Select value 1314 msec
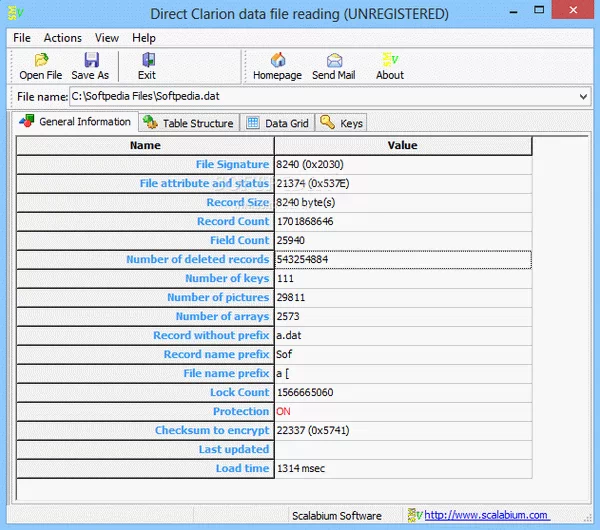 pos(301,468)
